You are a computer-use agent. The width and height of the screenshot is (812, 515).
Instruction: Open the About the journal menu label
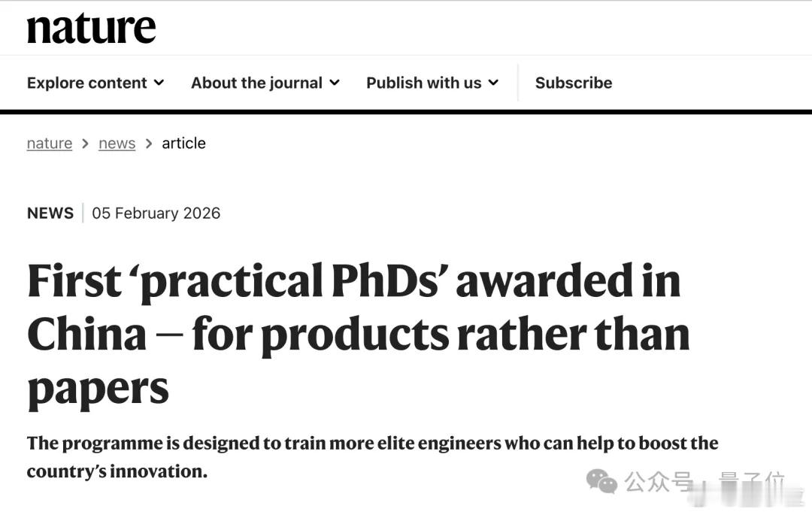click(x=256, y=83)
